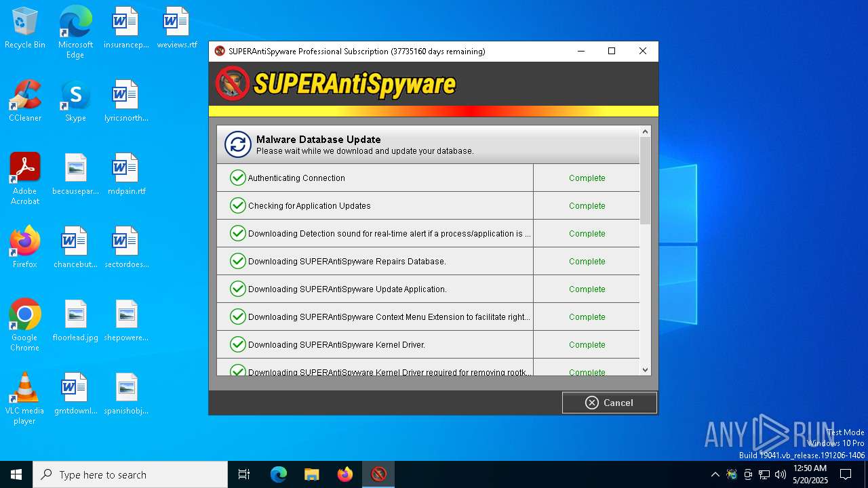This screenshot has width=868, height=488.
Task: Select the spanishobj... image file on desktop
Action: pyautogui.click(x=126, y=394)
